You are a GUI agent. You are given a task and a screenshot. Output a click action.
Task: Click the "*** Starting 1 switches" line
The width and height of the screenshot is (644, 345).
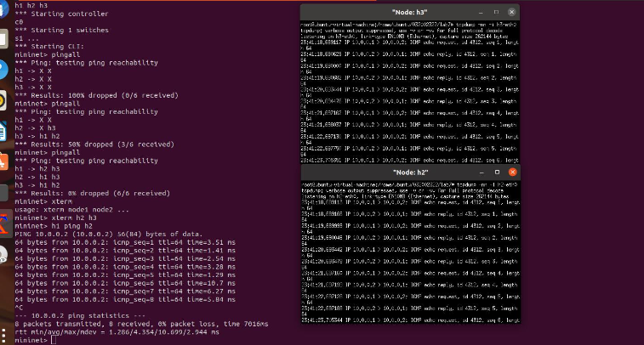[61, 31]
